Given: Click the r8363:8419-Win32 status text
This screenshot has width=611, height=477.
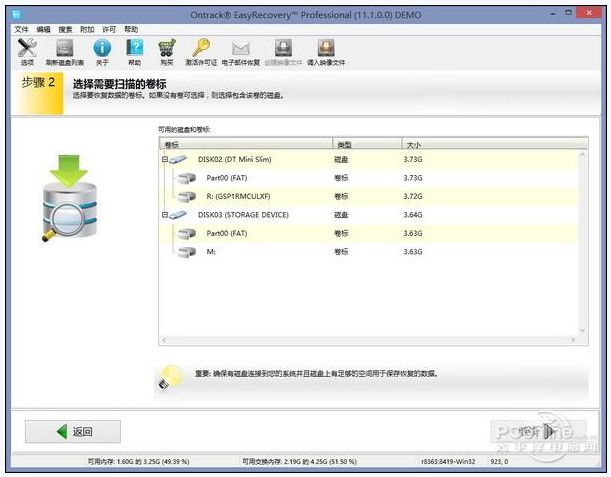Looking at the screenshot, I should 448,461.
